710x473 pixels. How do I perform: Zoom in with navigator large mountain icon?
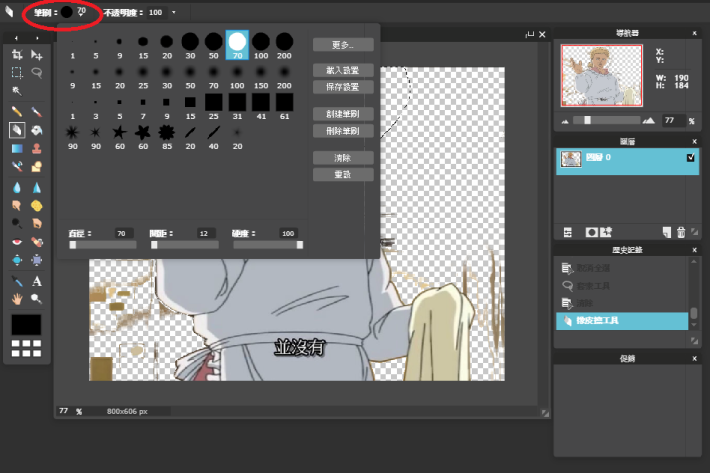[x=649, y=120]
